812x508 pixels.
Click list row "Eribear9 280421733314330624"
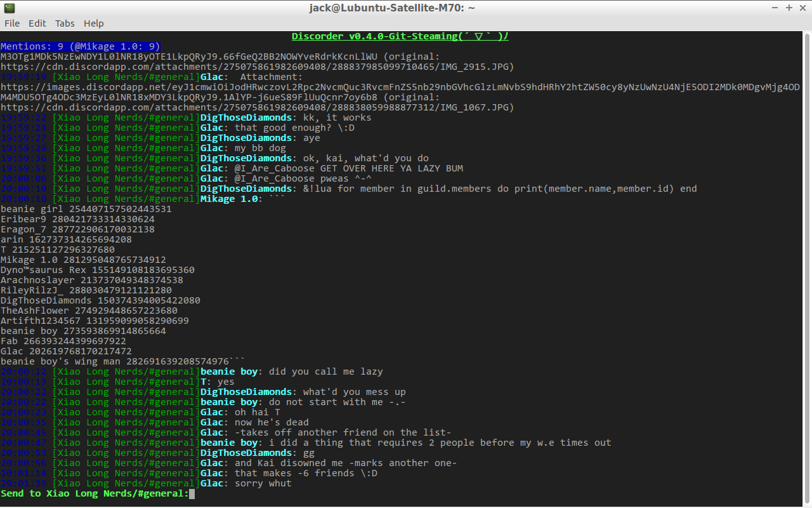click(x=77, y=219)
